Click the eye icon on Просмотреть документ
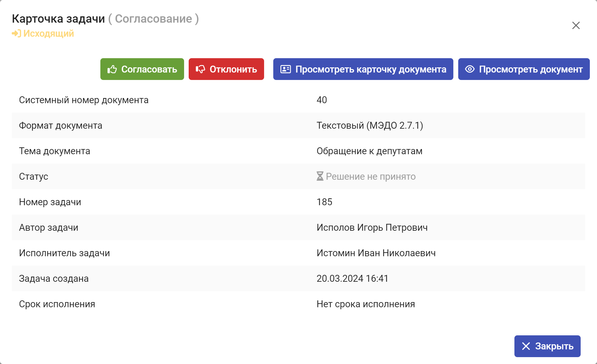Screen dimensions: 597x364 pyautogui.click(x=470, y=69)
